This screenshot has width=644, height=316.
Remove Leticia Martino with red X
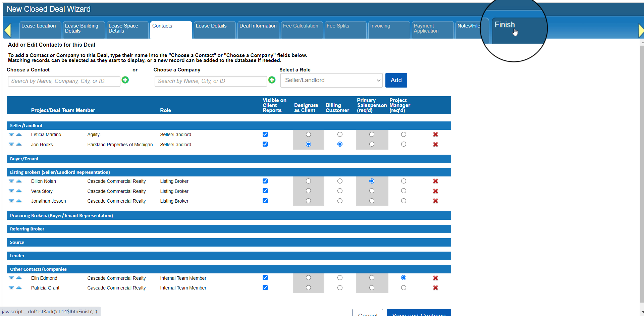point(435,135)
